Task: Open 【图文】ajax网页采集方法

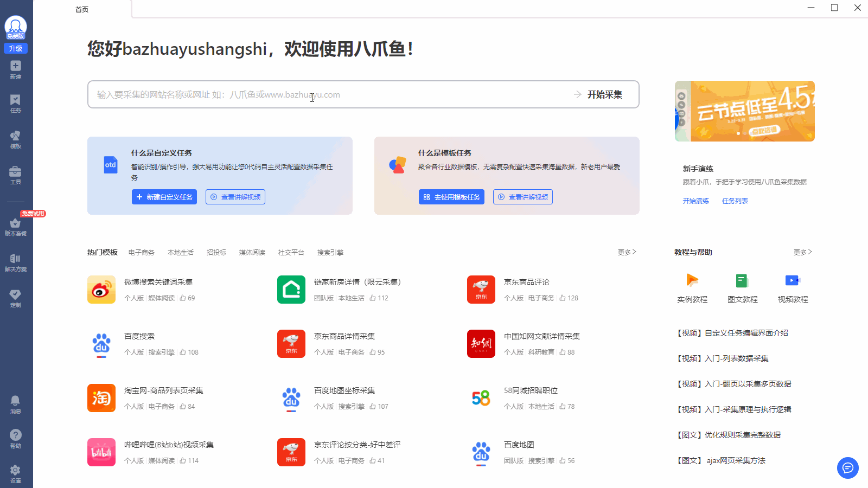Action: tap(720, 460)
